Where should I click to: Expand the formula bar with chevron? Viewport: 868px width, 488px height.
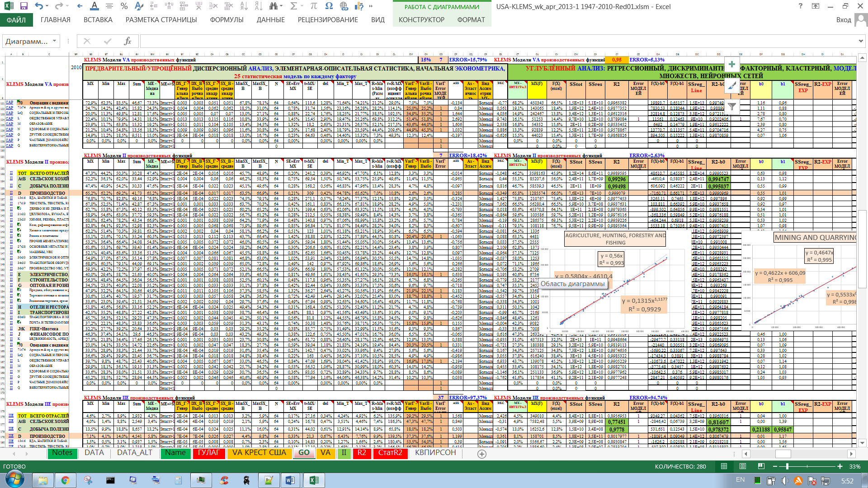(x=860, y=41)
